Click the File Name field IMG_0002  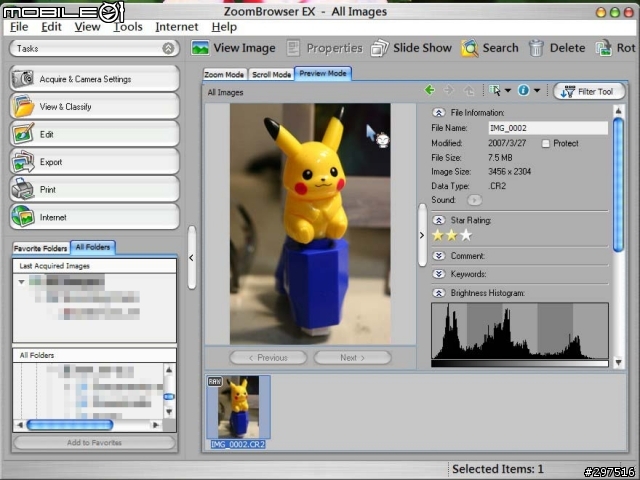548,128
